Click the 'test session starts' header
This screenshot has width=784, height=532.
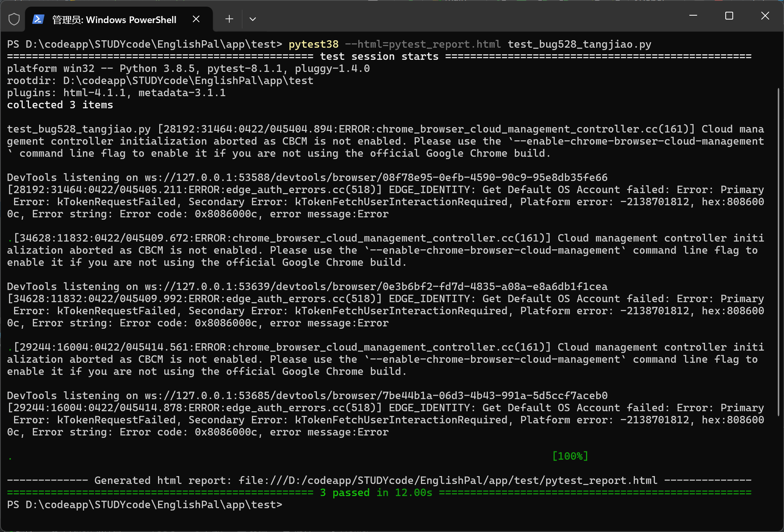[379, 56]
